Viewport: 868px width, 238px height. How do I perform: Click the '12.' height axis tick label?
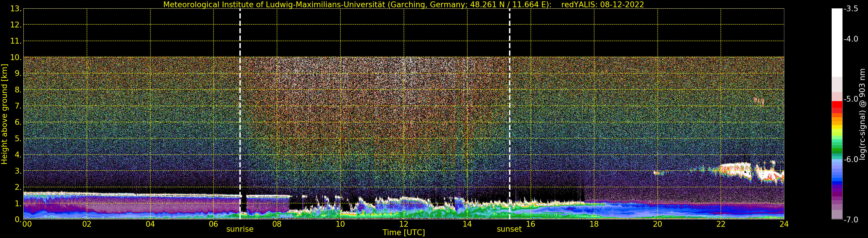pyautogui.click(x=16, y=25)
